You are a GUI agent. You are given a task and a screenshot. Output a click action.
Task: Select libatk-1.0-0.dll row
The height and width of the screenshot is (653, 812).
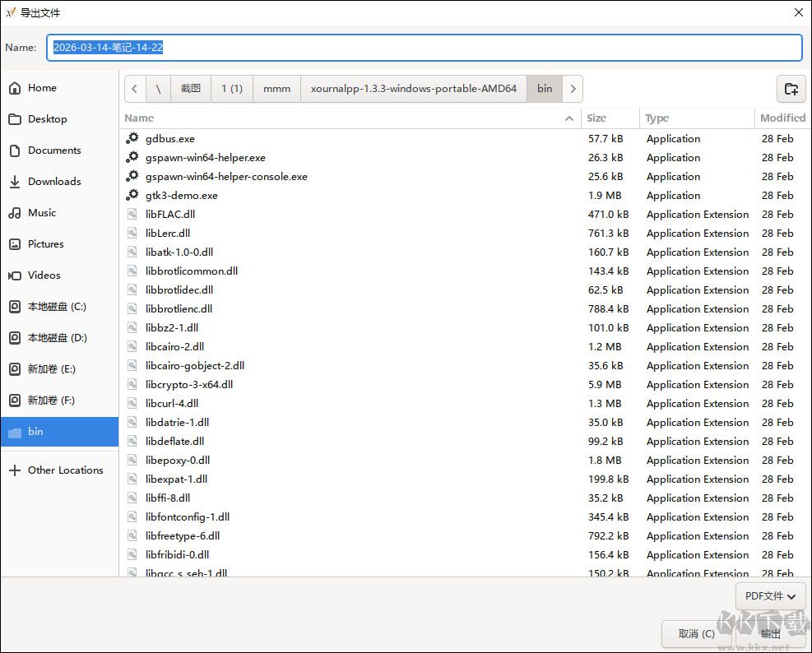coord(465,252)
